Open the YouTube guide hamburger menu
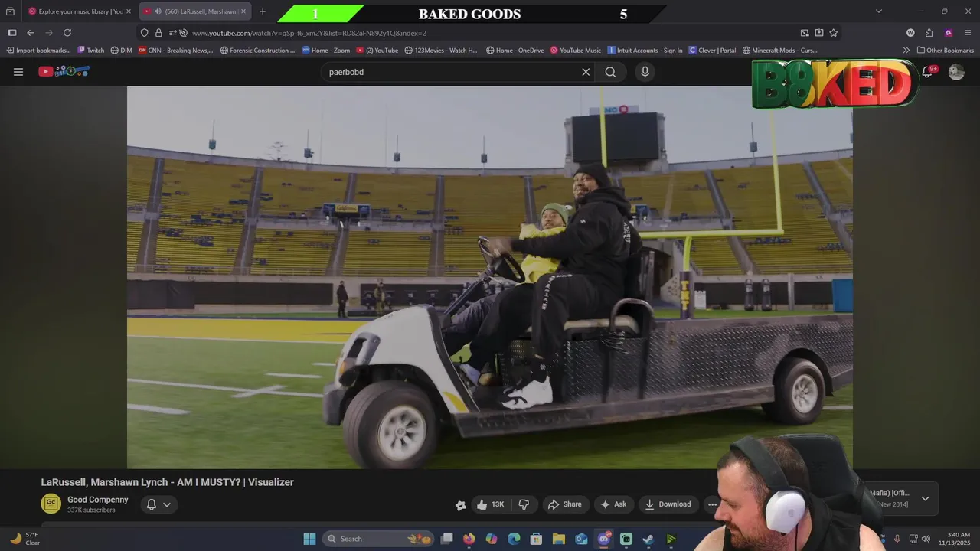Image resolution: width=980 pixels, height=551 pixels. coord(18,72)
